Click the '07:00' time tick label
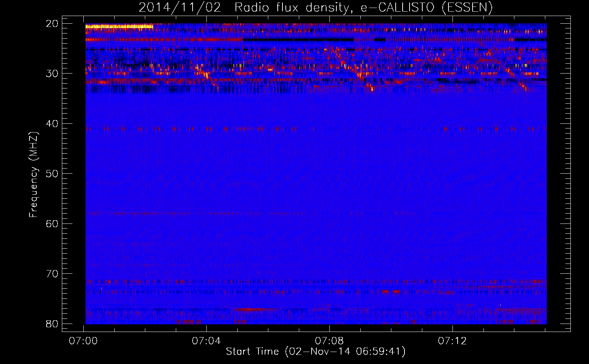This screenshot has width=589, height=364. 83,341
